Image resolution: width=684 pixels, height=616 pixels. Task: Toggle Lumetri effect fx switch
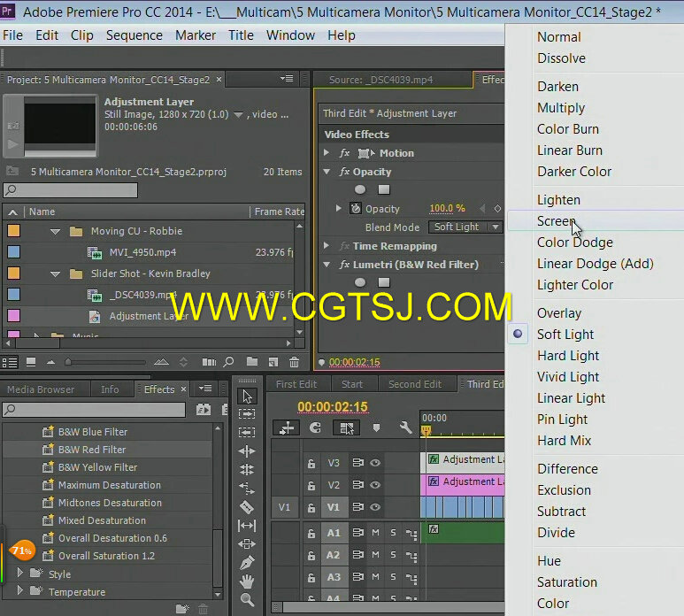pos(344,265)
